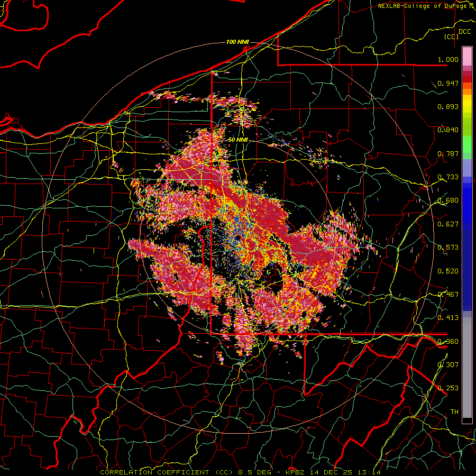
Task: Click the 0.787 color scale value
Action: [448, 153]
